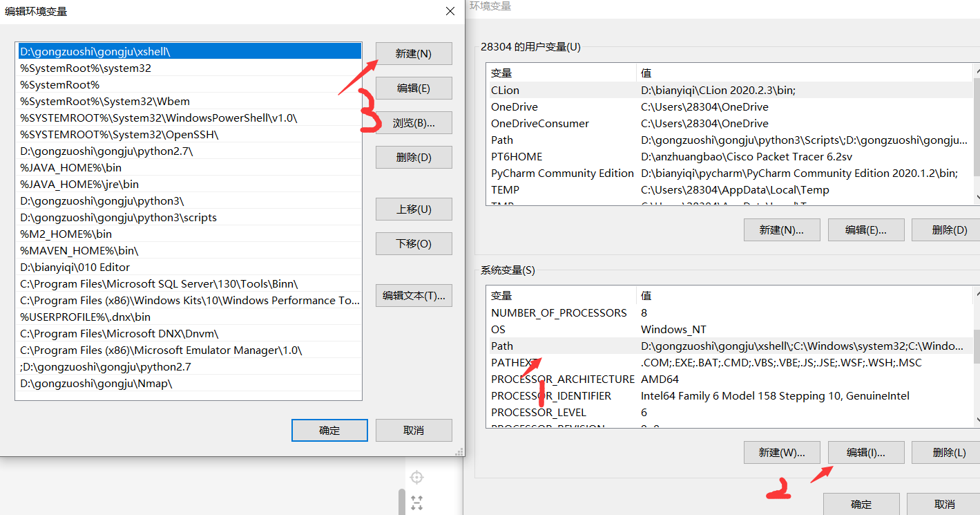Confirm the edit dialog with 确定
Image resolution: width=980 pixels, height=515 pixels.
click(329, 430)
